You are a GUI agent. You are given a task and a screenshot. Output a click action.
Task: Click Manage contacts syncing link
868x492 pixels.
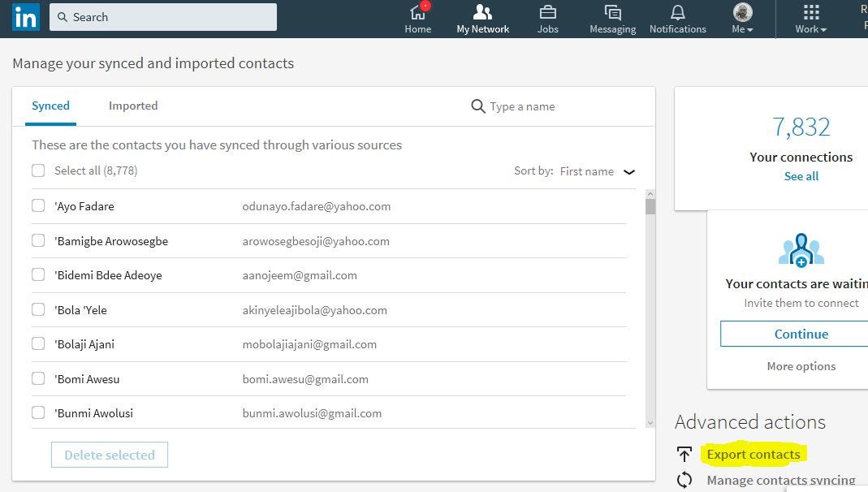781,481
